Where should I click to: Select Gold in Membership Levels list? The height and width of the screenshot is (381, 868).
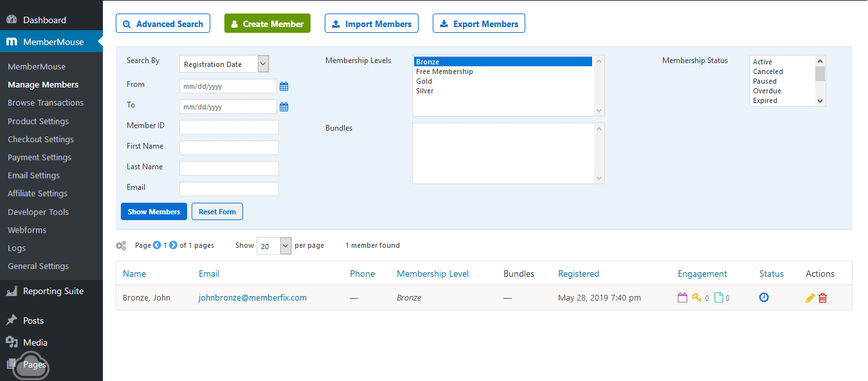coord(424,82)
